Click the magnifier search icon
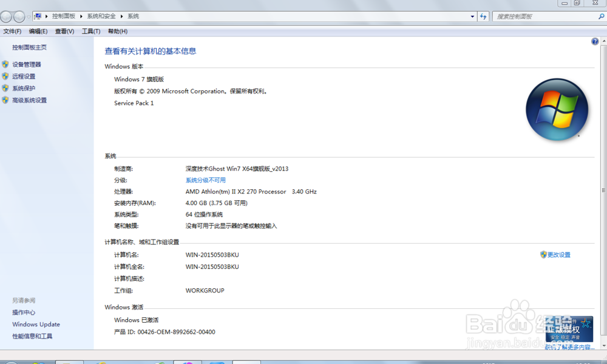 (601, 16)
